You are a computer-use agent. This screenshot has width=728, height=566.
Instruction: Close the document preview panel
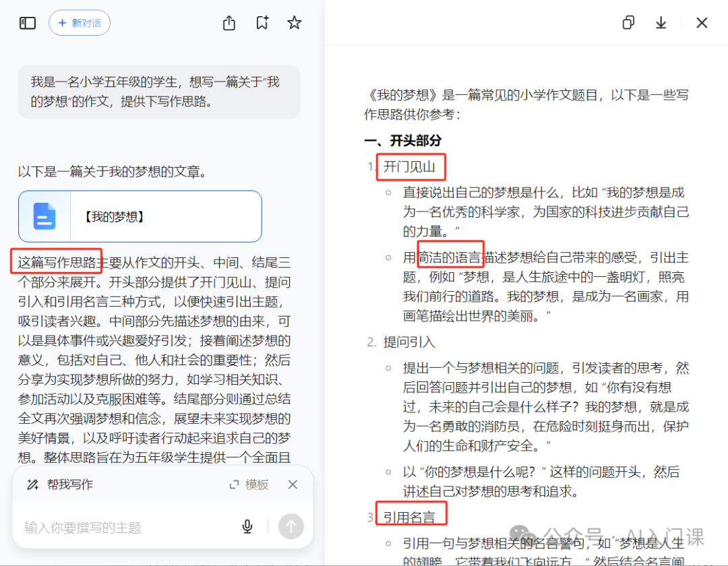tap(702, 22)
